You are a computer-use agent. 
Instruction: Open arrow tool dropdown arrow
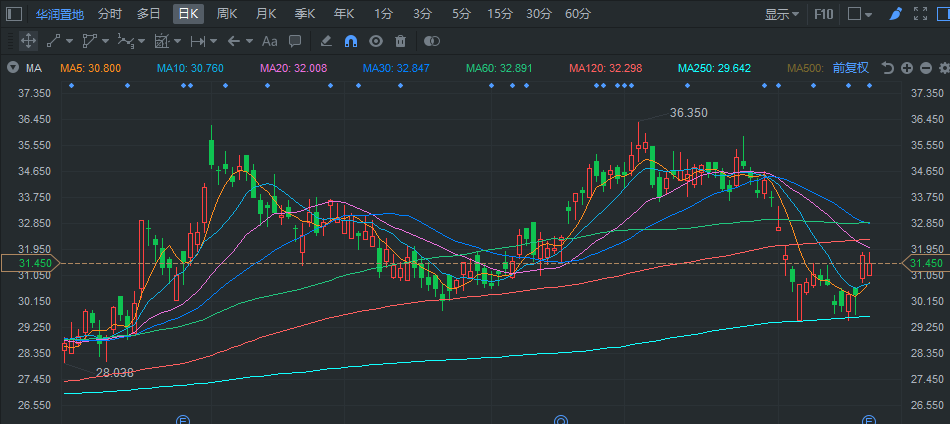pyautogui.click(x=249, y=41)
